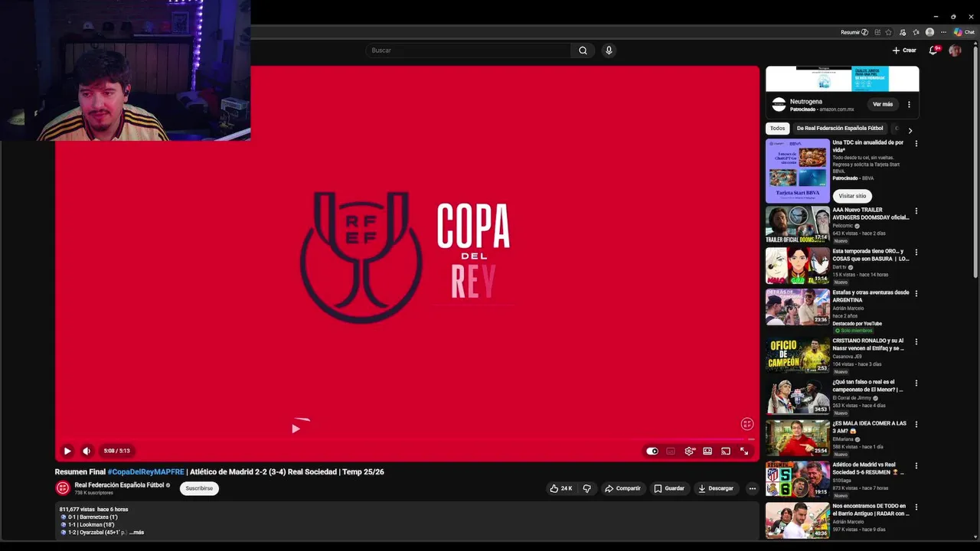Open the Real Federación Española Fútbol channel avatar
980x551 pixels.
(x=63, y=487)
